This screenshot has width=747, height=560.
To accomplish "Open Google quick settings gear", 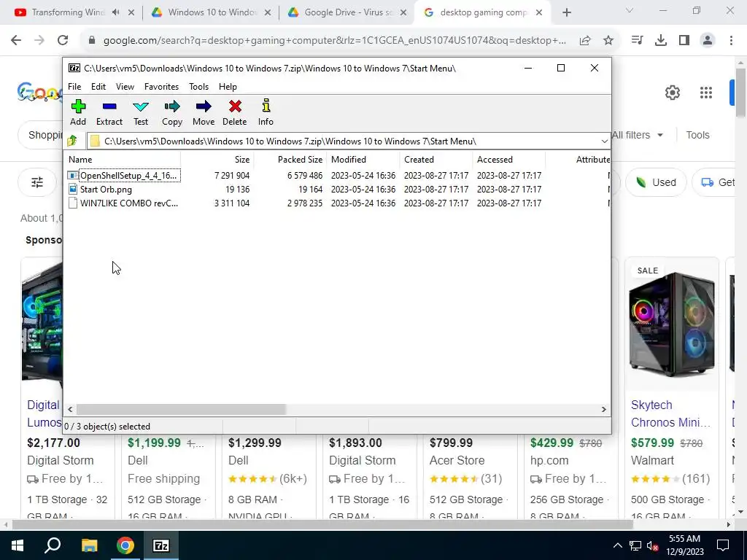I will click(x=672, y=93).
